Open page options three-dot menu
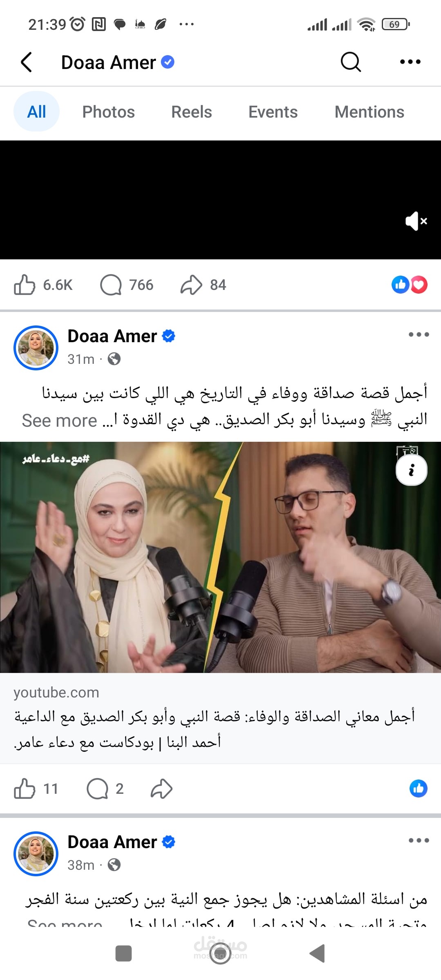The width and height of the screenshot is (441, 980). pos(410,62)
